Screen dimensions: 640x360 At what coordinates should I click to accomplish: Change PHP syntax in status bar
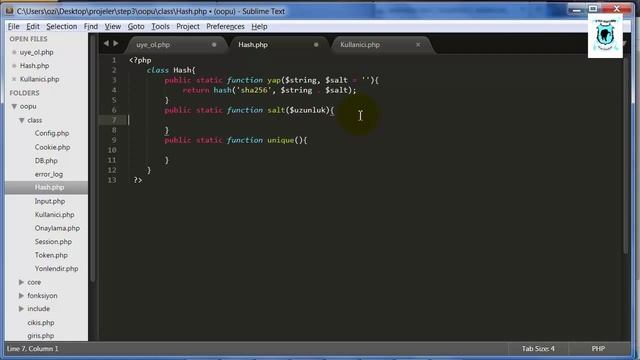598,349
